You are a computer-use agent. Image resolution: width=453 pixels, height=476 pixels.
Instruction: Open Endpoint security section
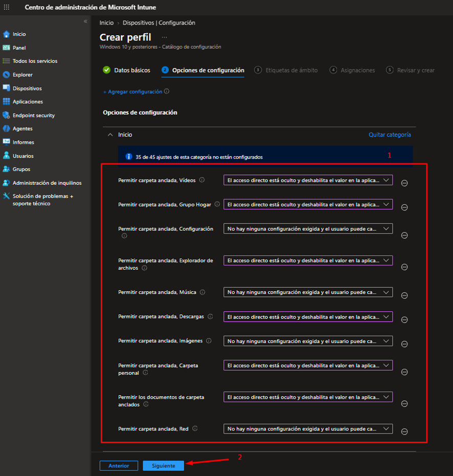coord(34,115)
